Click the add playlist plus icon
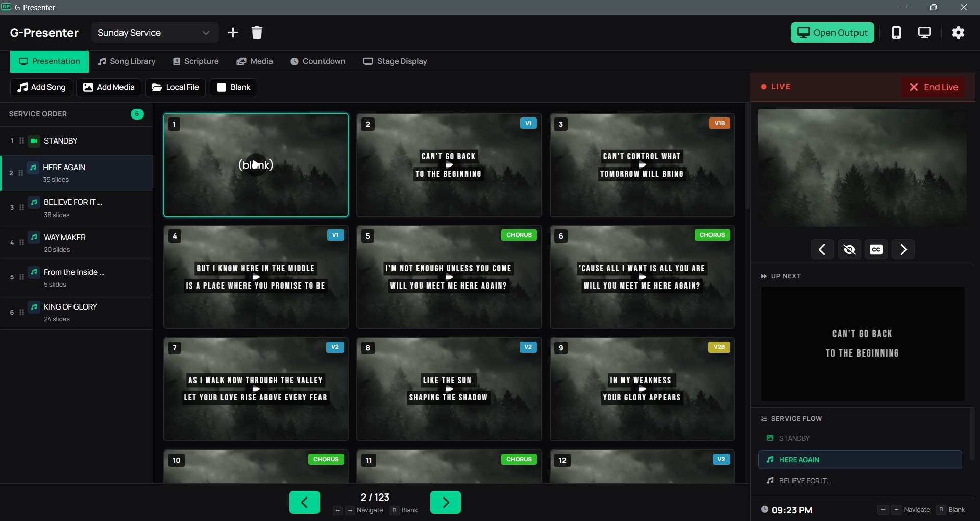The height and width of the screenshot is (521, 980). click(x=233, y=32)
